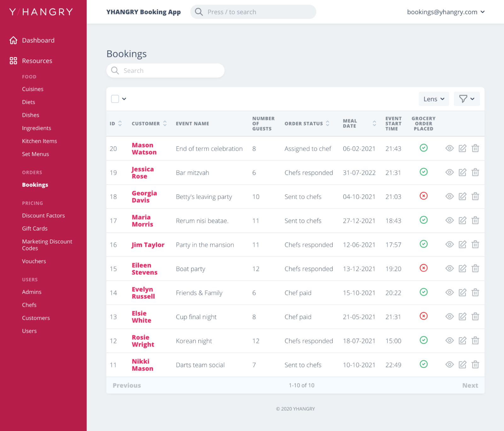
Task: Open the bulk actions chevron next to checkbox
Action: pos(124,99)
